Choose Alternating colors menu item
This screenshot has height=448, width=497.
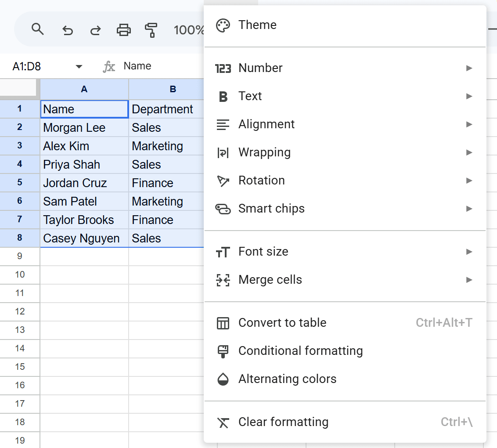(x=345, y=379)
